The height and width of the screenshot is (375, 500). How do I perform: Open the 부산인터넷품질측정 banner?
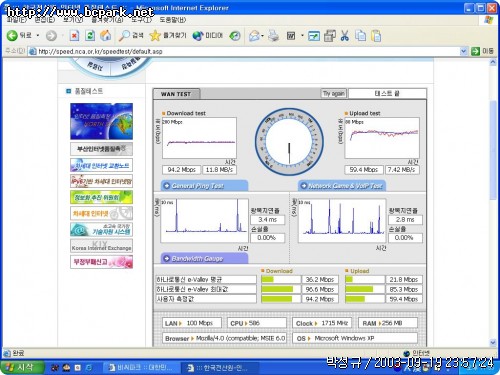coord(101,149)
